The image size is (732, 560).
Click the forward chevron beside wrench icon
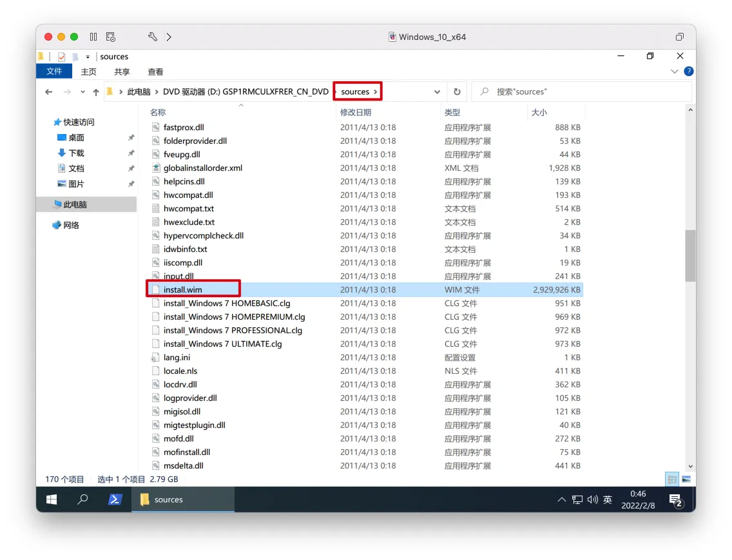coord(169,37)
